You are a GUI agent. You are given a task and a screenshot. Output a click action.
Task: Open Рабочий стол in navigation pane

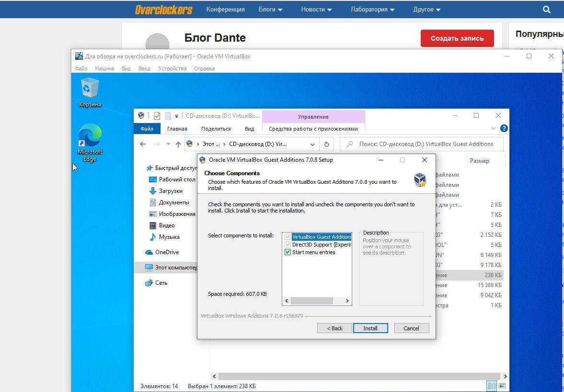(x=173, y=179)
